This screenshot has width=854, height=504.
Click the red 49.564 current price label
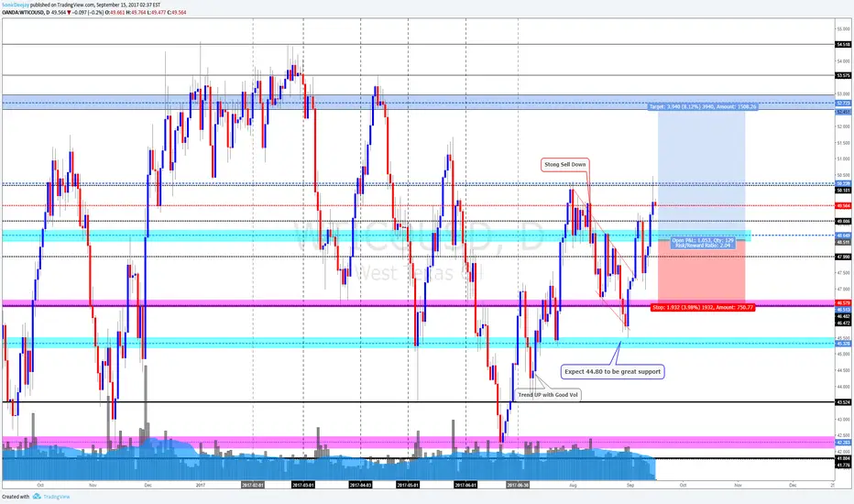pyautogui.click(x=843, y=205)
